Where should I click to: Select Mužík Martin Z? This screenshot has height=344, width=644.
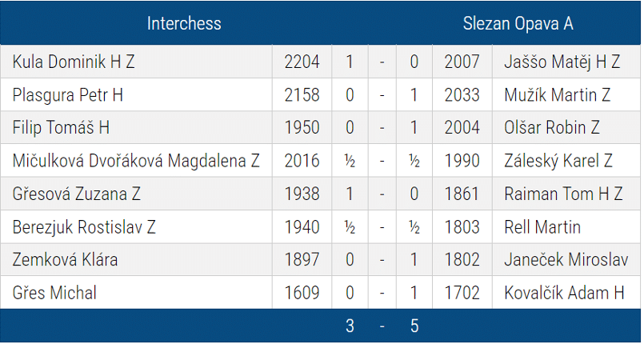557,95
